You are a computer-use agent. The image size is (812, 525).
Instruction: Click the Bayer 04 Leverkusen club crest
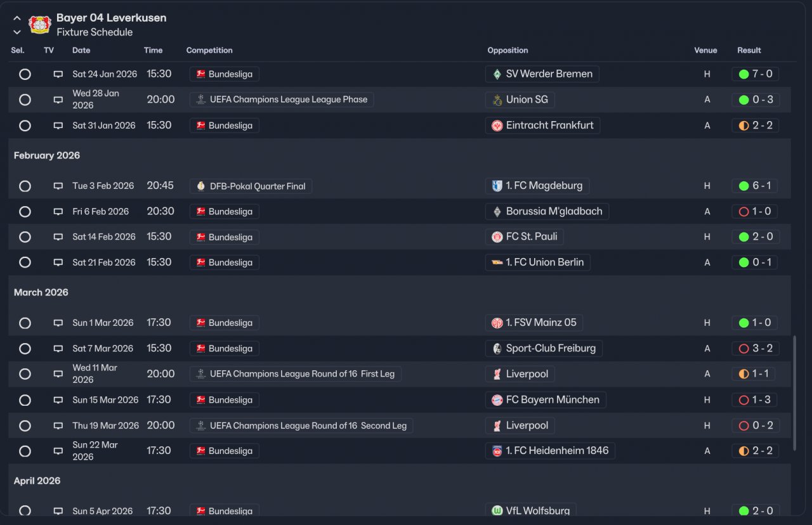(40, 25)
